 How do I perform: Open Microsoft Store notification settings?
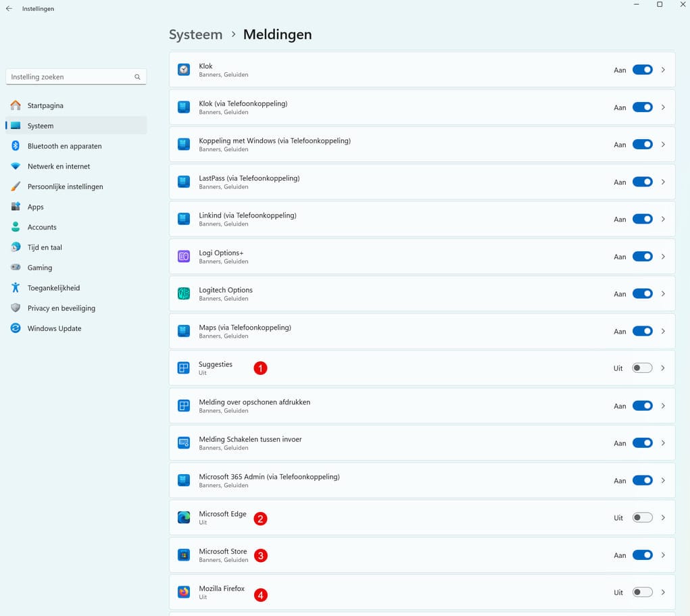pos(422,555)
